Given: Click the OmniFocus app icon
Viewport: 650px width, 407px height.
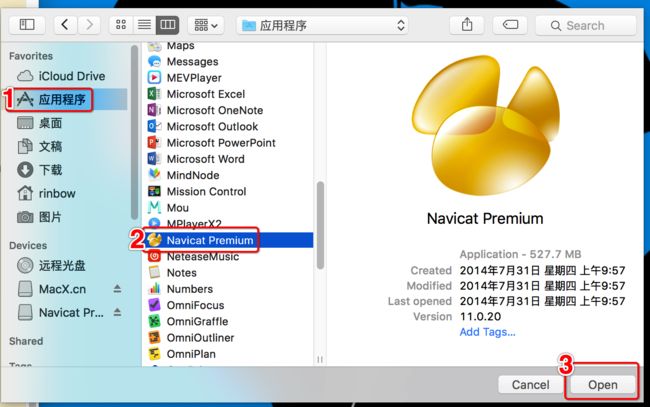Looking at the screenshot, I should (154, 305).
